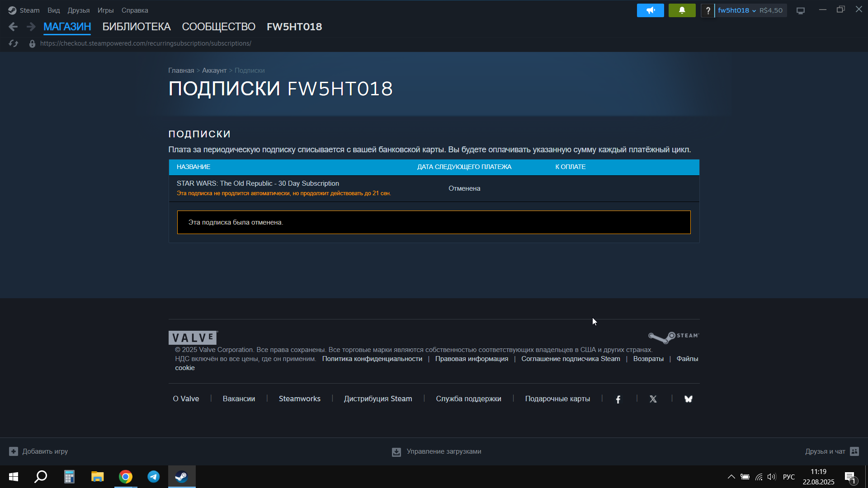Open downloads manager icon
This screenshot has width=868, height=488.
click(396, 452)
